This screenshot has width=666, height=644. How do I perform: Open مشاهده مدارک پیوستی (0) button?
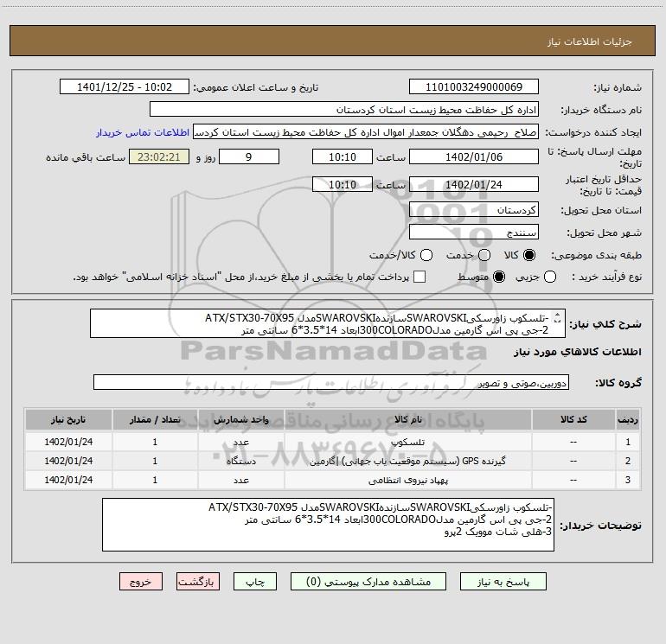pyautogui.click(x=368, y=582)
